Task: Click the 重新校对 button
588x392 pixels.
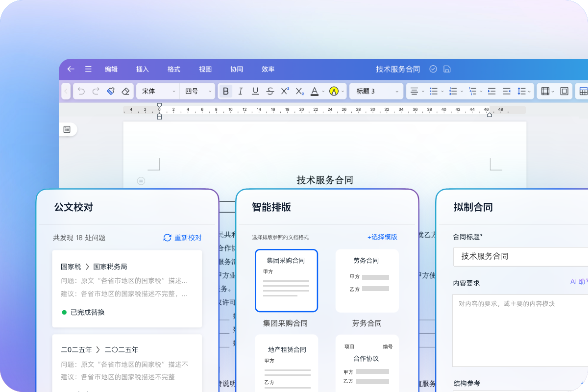Action: [182, 238]
